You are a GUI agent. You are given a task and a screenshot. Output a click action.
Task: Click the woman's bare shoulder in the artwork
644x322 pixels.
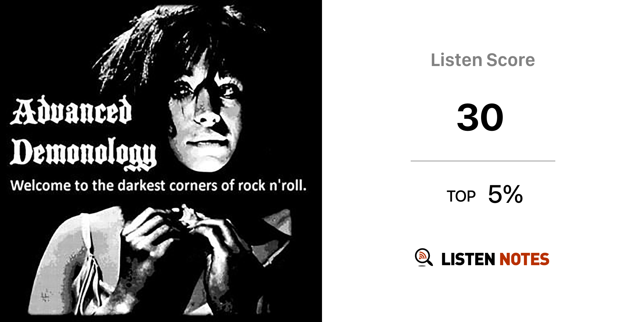[63, 245]
